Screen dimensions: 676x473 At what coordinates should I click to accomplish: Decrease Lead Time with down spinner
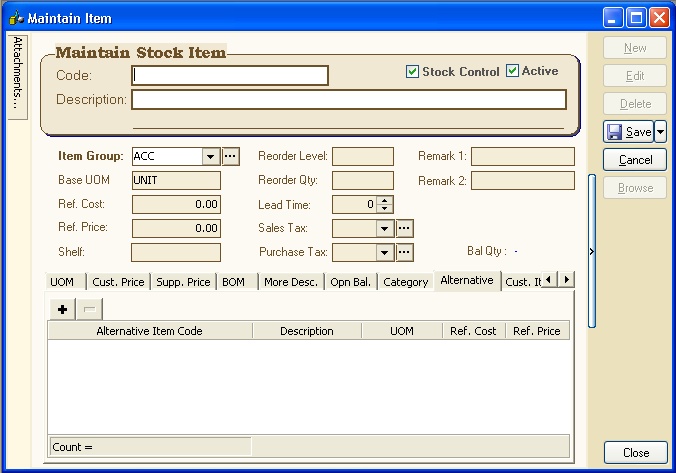click(x=385, y=209)
